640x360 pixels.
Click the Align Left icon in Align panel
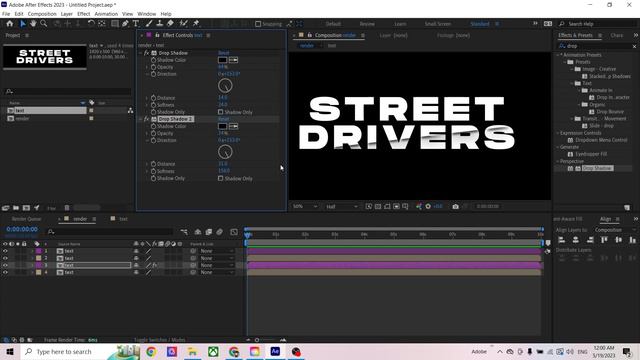click(562, 240)
